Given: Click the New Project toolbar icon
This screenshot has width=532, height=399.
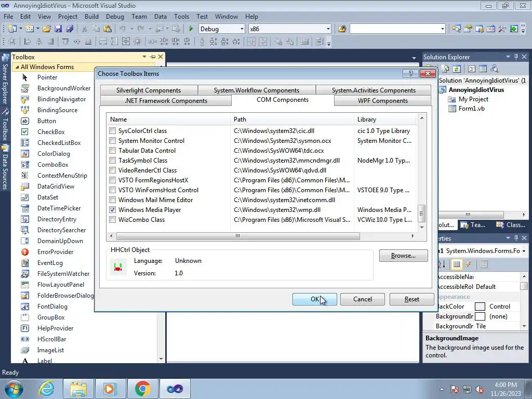Looking at the screenshot, I should click(x=12, y=29).
